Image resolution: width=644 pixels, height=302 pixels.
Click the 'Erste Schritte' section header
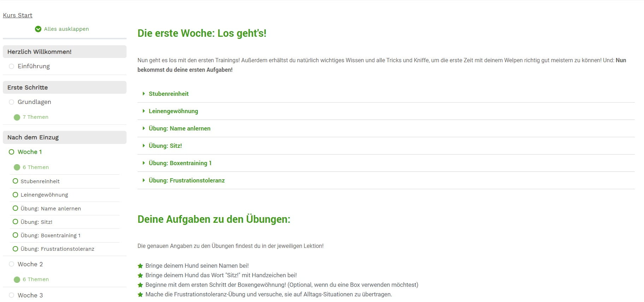pos(65,87)
